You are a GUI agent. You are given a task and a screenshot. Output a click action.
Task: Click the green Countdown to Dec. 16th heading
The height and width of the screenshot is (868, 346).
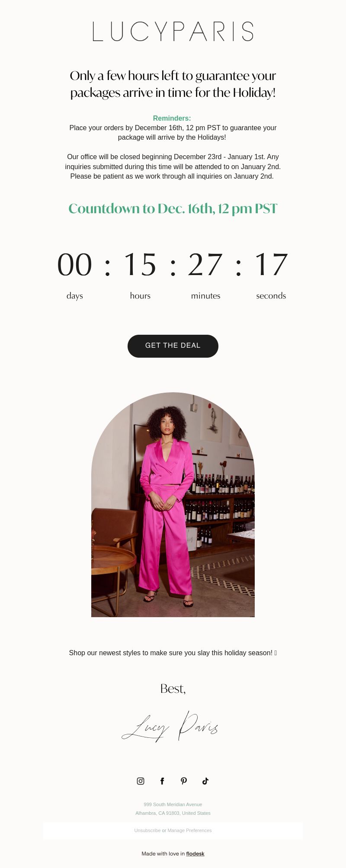tap(173, 208)
